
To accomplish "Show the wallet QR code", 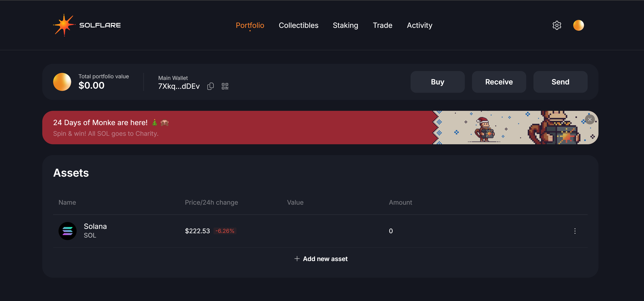I will click(x=225, y=86).
